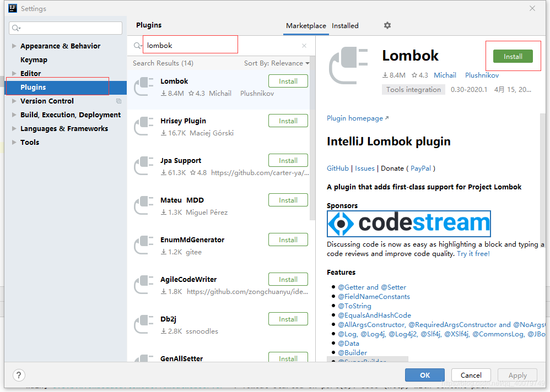This screenshot has width=550, height=392.
Task: Switch to the Installed tab
Action: pyautogui.click(x=345, y=25)
